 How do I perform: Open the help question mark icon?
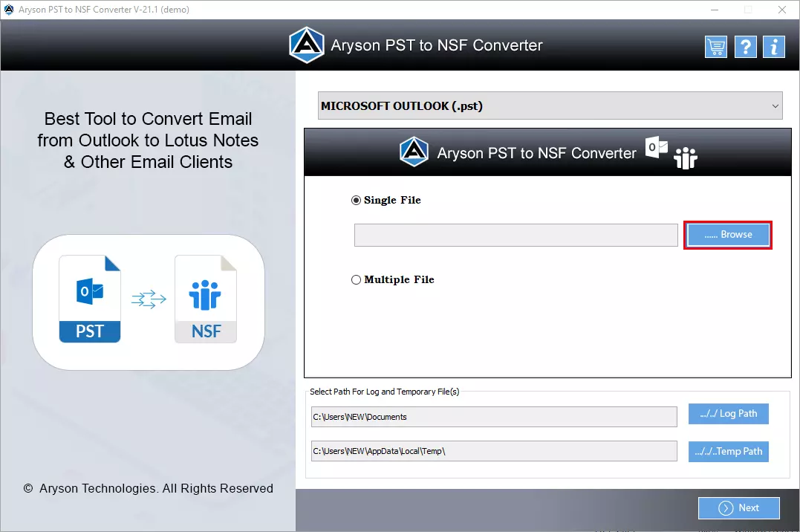(746, 47)
